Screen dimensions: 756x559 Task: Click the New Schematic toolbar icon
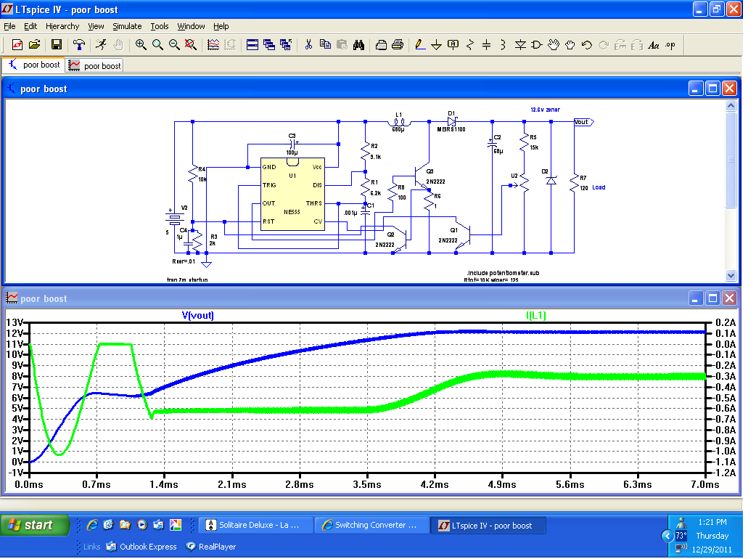pos(17,45)
